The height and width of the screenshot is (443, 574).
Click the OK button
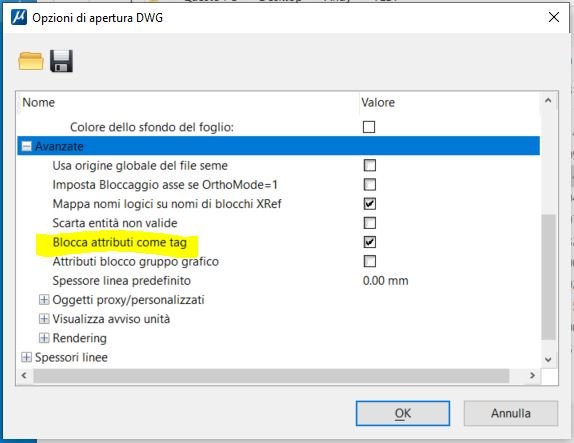(403, 413)
